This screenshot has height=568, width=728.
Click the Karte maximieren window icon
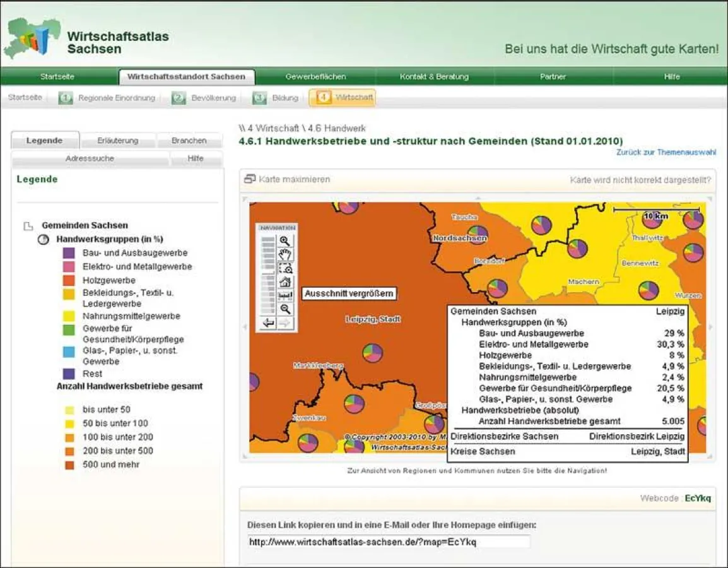click(249, 179)
